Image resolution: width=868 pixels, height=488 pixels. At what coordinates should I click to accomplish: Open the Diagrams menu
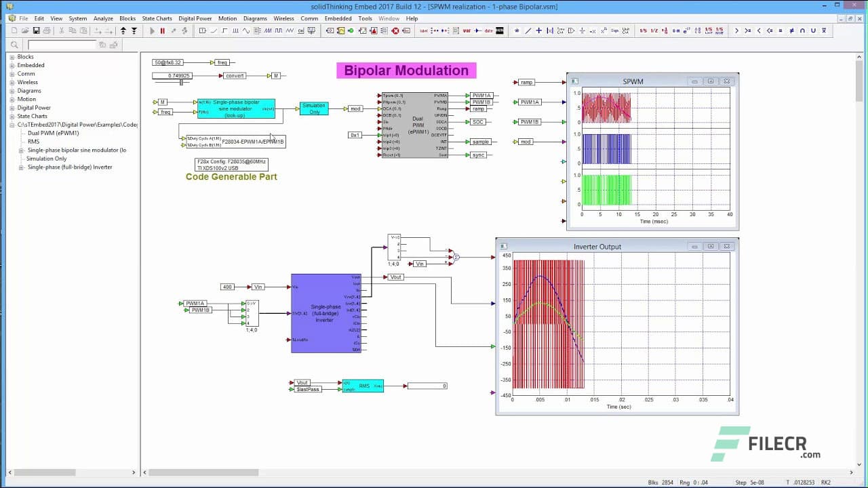(x=255, y=18)
